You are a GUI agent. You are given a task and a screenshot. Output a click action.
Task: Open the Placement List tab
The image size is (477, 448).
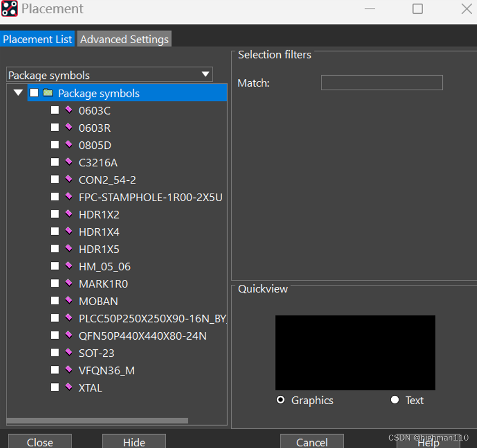tap(37, 39)
